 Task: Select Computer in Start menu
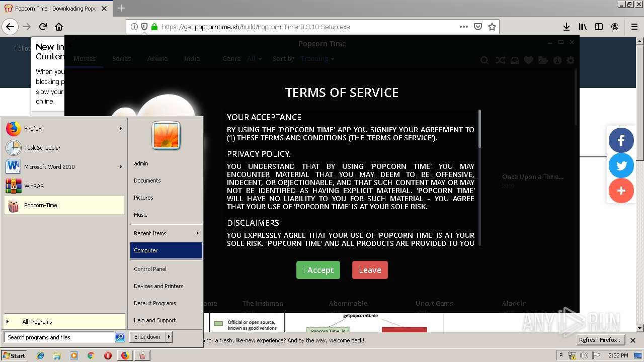click(166, 250)
